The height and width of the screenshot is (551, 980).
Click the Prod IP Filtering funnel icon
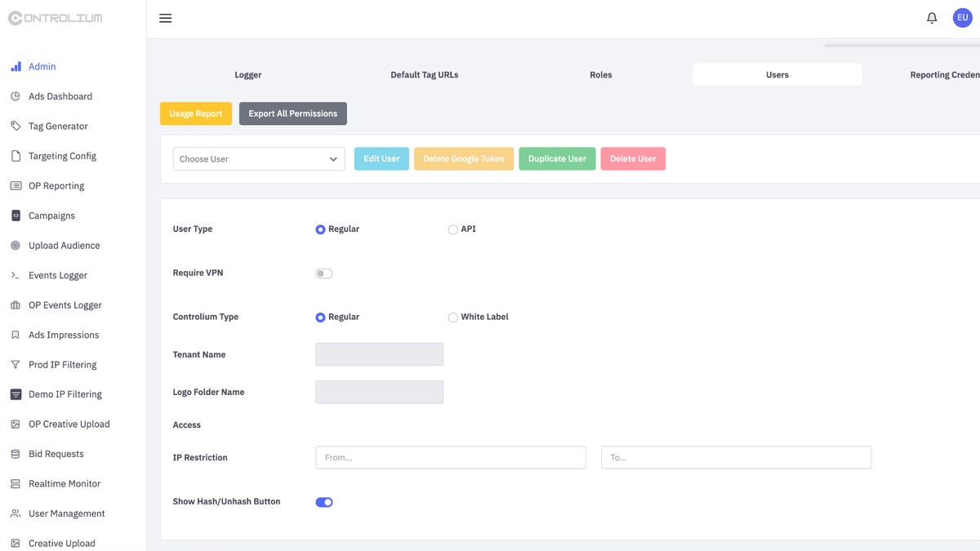click(16, 364)
